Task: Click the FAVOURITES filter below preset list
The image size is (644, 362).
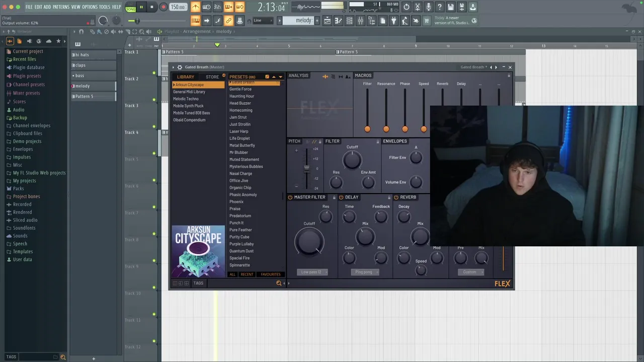Action: [271, 275]
